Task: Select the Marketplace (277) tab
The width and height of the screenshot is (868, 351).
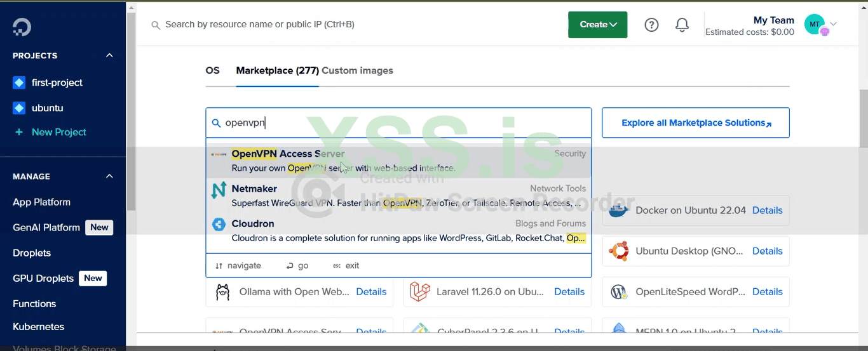Action: [x=277, y=70]
